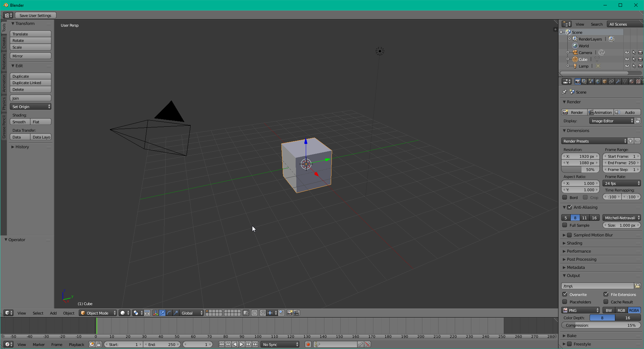644x349 pixels.
Task: Hide the Camera with its eye icon
Action: pos(627,52)
